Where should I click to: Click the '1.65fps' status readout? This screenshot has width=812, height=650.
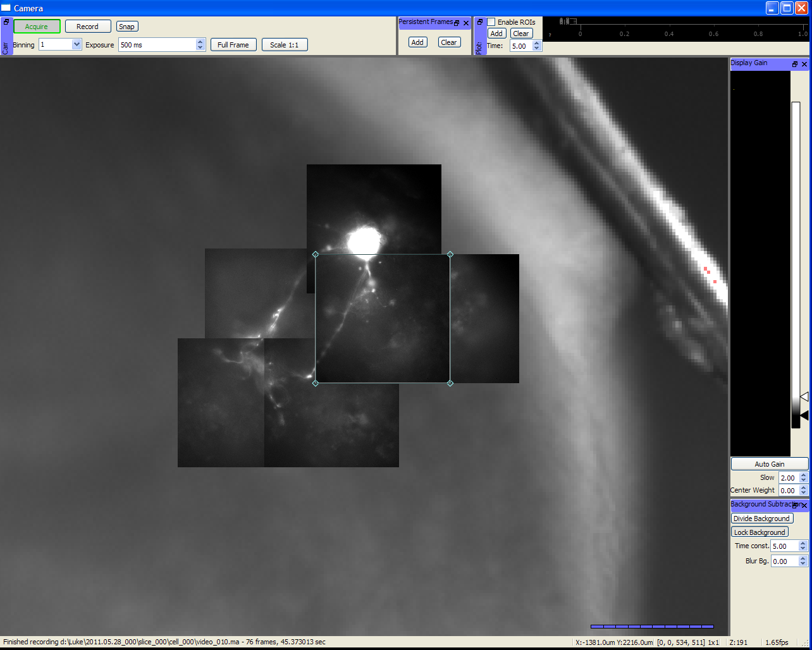tap(777, 642)
